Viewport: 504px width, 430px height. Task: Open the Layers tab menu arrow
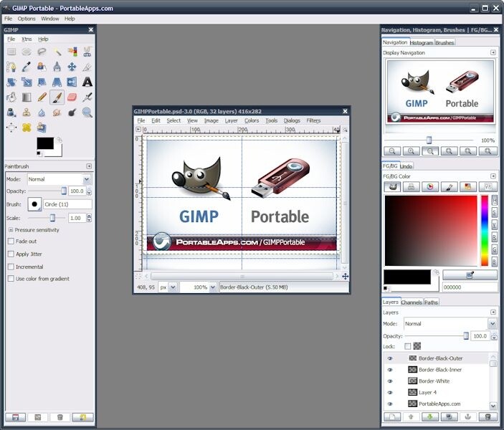coord(493,312)
